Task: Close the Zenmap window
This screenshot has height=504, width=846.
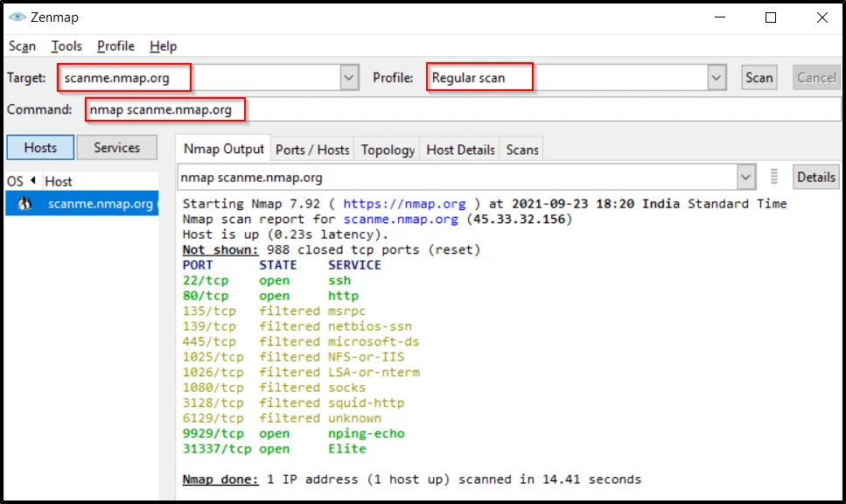Action: click(x=822, y=17)
